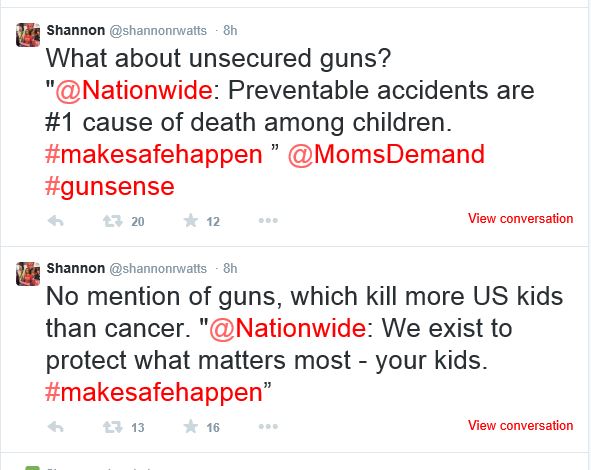Open the #gunsense hashtag

click(x=110, y=187)
